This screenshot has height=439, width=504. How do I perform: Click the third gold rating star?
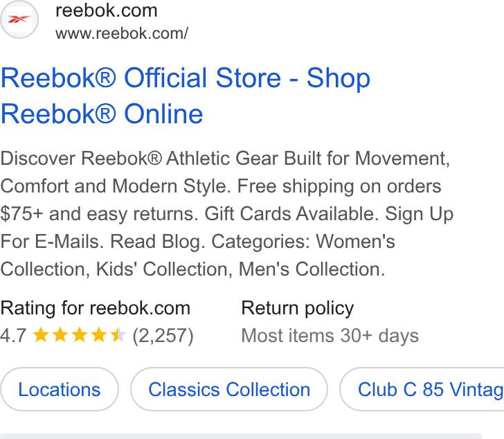[x=80, y=334]
